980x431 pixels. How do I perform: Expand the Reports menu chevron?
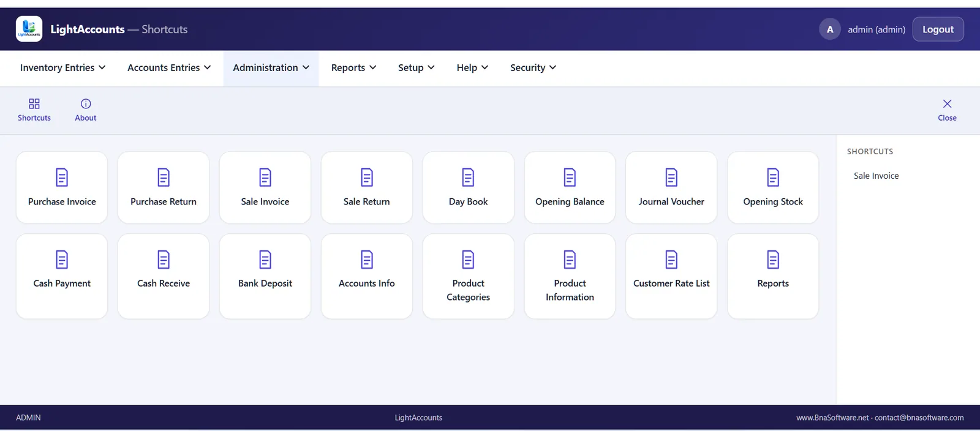[372, 67]
